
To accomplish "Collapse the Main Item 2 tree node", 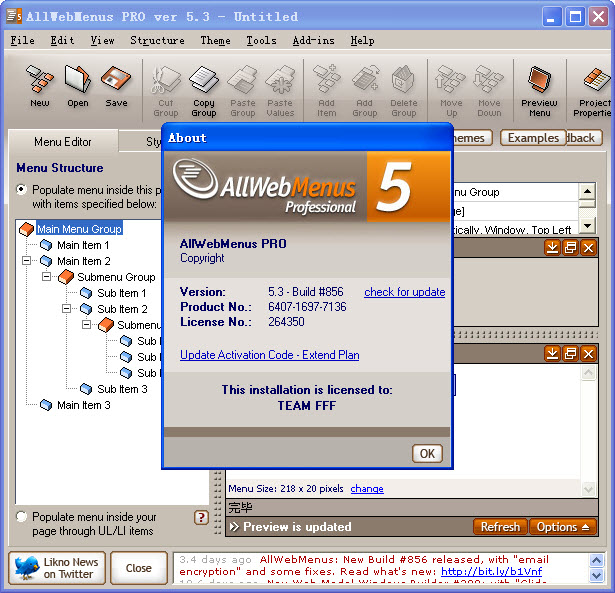I will click(26, 260).
